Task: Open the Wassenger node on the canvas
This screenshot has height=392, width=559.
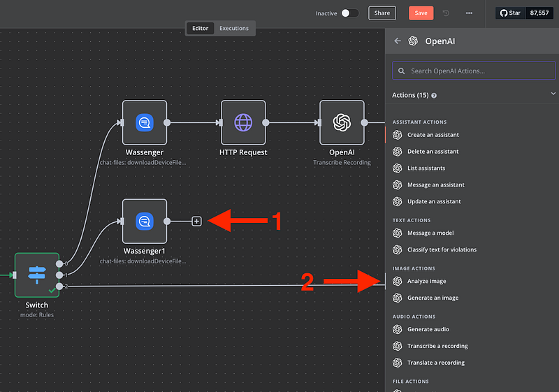Action: pyautogui.click(x=145, y=123)
